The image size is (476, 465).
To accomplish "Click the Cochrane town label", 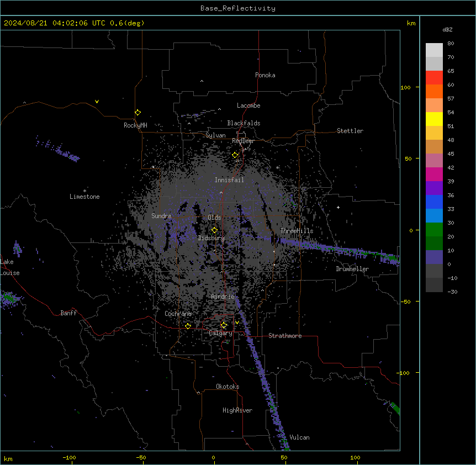I will tap(178, 314).
